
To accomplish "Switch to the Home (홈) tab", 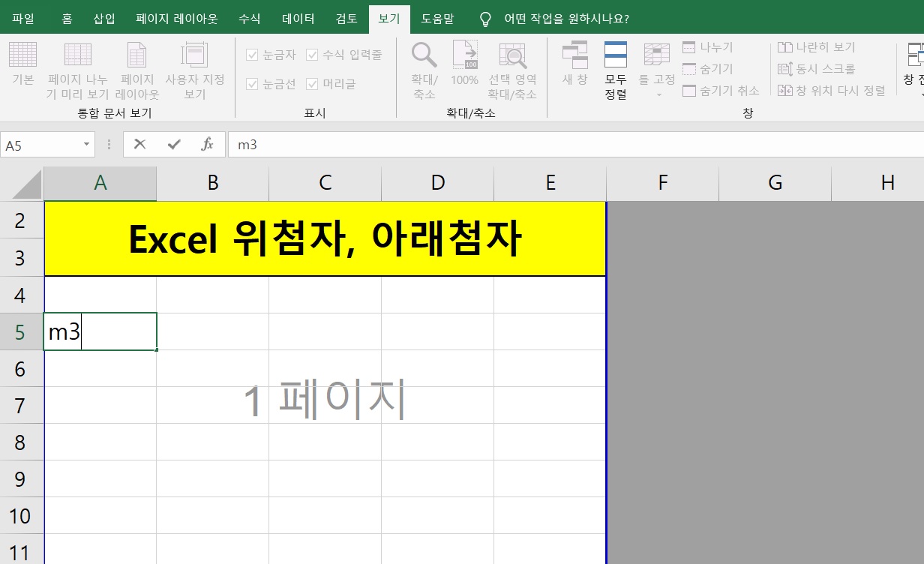I will coord(67,19).
